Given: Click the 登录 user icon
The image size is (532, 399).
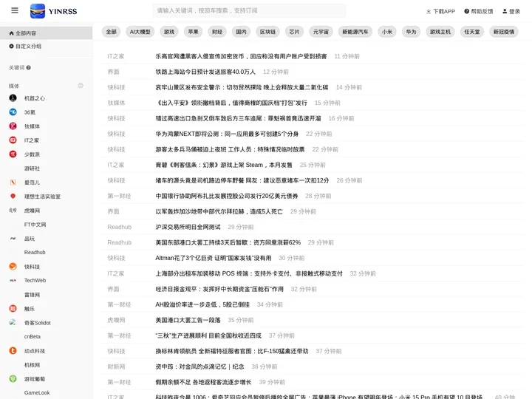Looking at the screenshot, I should click(505, 11).
